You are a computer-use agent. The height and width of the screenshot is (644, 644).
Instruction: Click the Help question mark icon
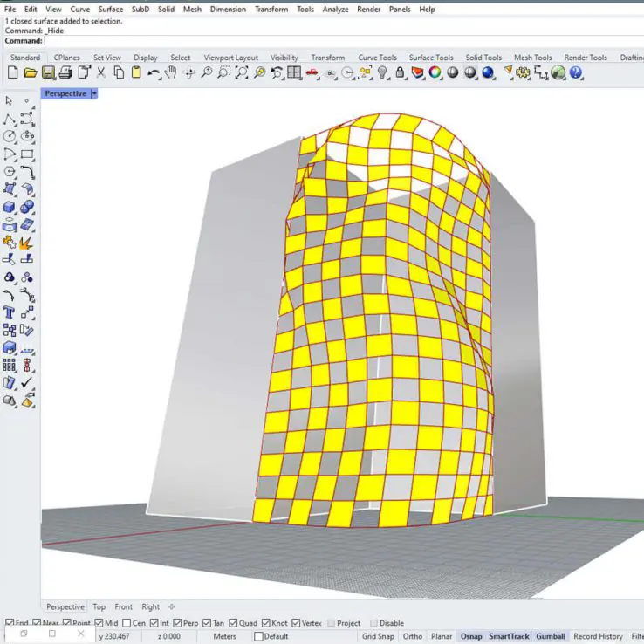pyautogui.click(x=575, y=72)
